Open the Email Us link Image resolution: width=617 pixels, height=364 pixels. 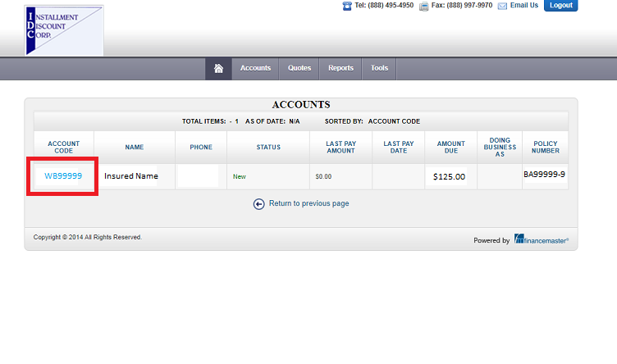pyautogui.click(x=524, y=6)
